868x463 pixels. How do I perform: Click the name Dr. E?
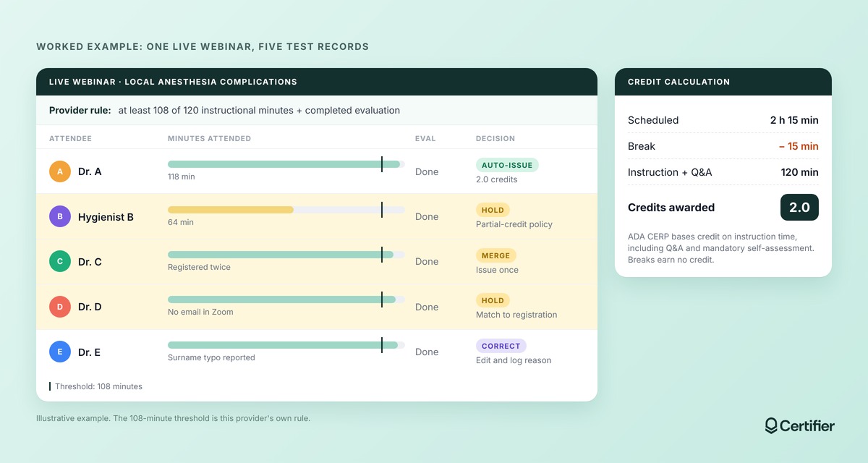coord(89,352)
